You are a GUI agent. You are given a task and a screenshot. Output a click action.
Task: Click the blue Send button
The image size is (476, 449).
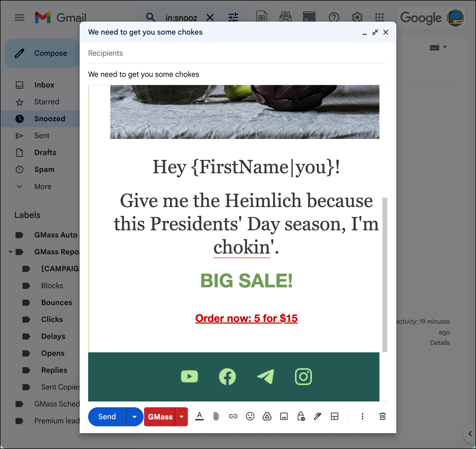[x=107, y=417]
